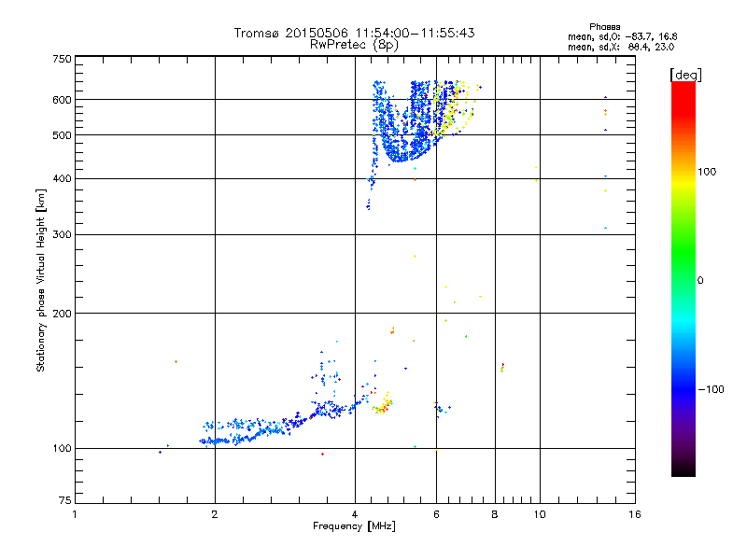Click colorbar tick label '100'
This screenshot has height=560, width=747.
tap(707, 172)
